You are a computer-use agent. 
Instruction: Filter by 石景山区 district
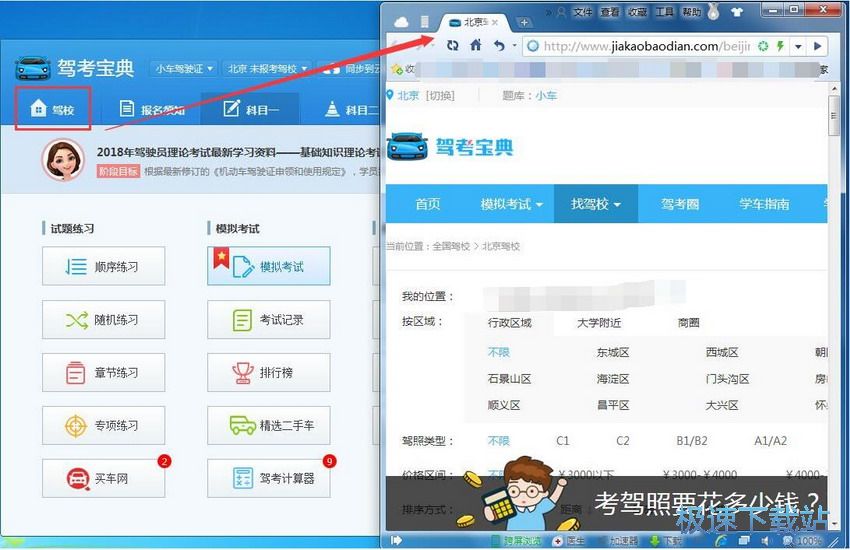click(509, 379)
